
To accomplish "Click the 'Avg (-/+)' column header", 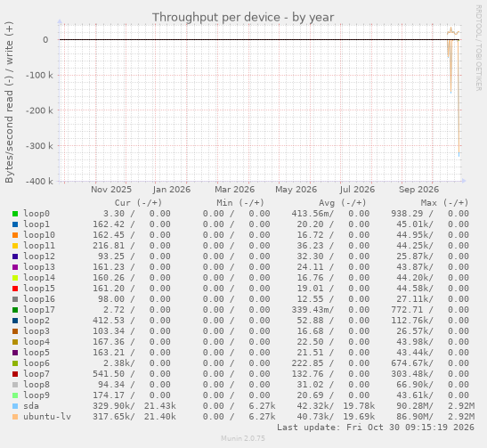I will 342,203.
